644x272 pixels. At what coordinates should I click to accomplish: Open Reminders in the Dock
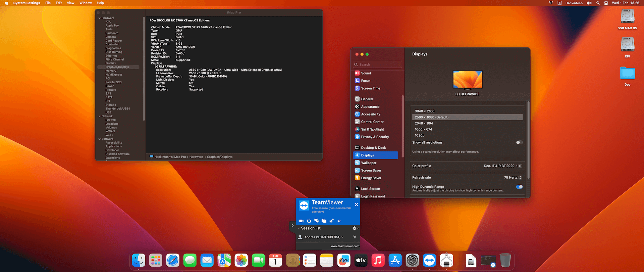[310, 260]
